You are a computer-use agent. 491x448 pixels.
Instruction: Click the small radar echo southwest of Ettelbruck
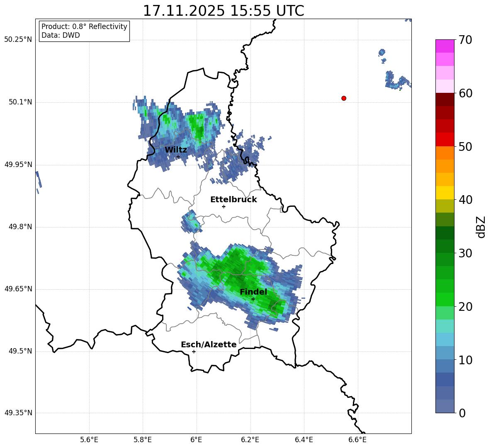click(191, 222)
